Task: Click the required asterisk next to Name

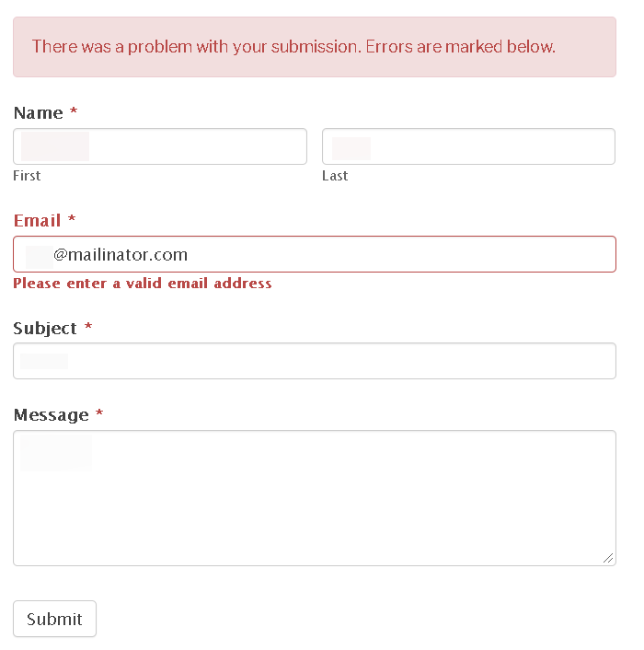Action: (x=74, y=112)
